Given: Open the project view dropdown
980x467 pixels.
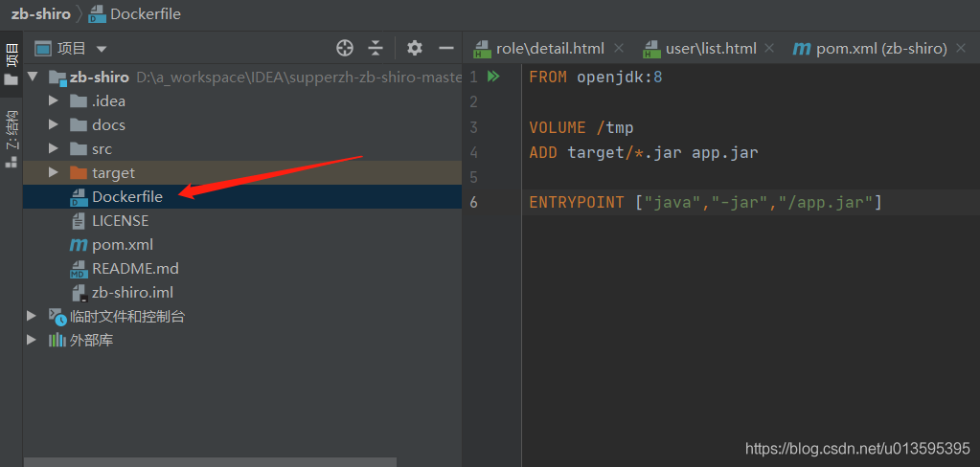Looking at the screenshot, I should coord(102,49).
